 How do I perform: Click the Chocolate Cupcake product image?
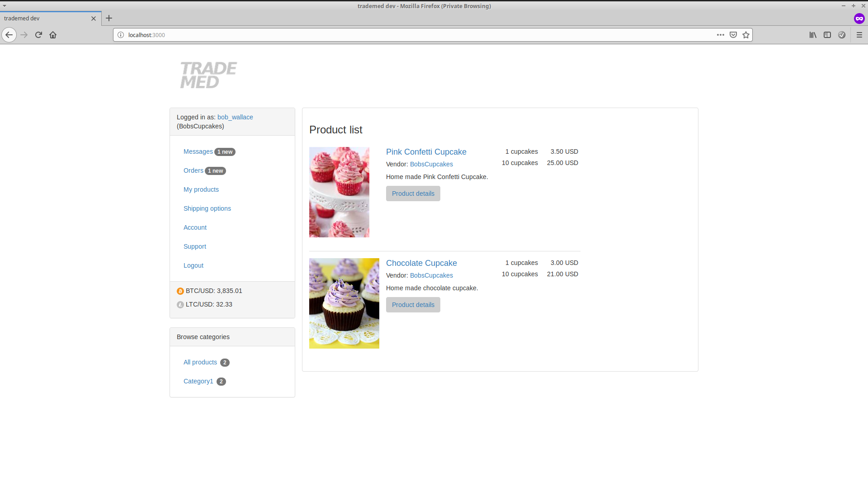344,303
